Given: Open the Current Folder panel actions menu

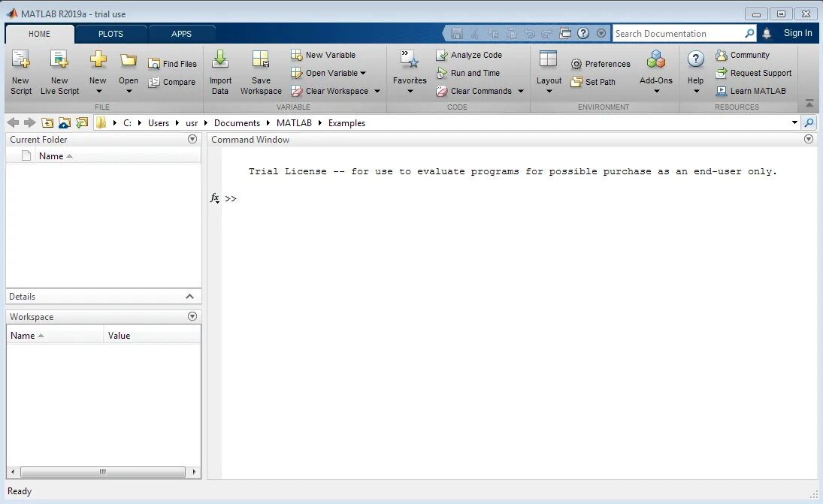Looking at the screenshot, I should [192, 139].
